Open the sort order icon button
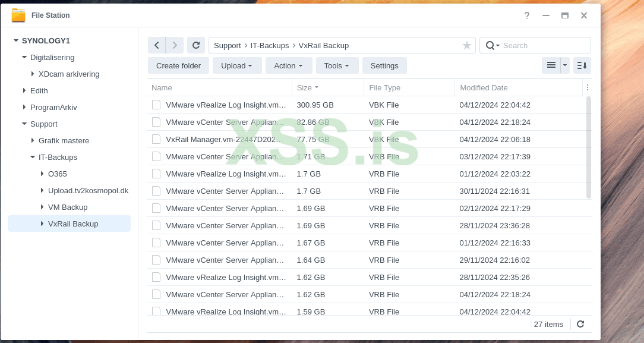Viewport: 644px width, 343px height. [x=582, y=65]
